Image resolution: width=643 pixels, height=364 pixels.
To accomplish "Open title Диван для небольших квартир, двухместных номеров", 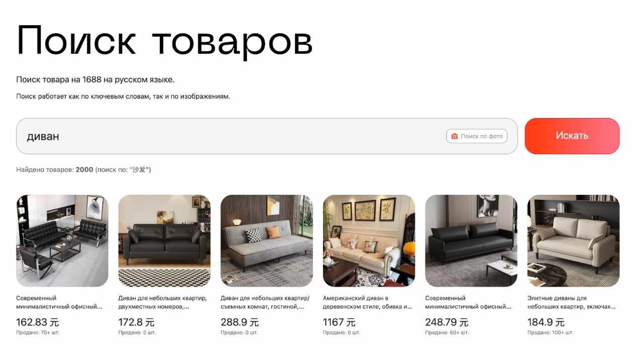I will 162,302.
